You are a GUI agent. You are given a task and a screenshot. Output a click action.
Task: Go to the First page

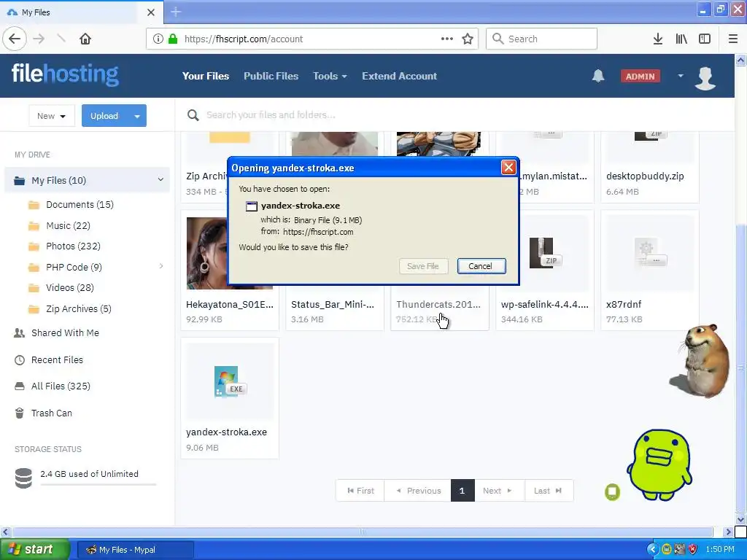360,491
